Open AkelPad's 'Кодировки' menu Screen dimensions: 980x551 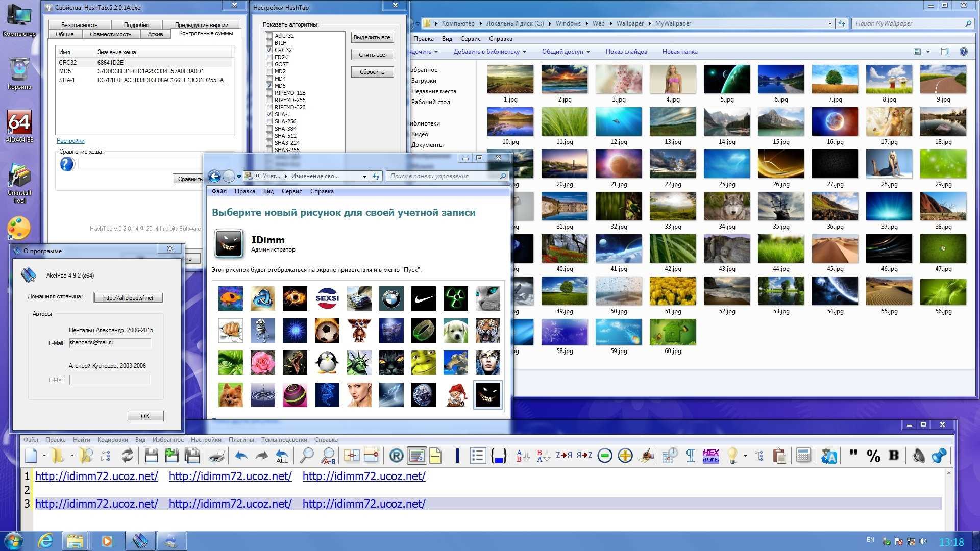click(112, 440)
